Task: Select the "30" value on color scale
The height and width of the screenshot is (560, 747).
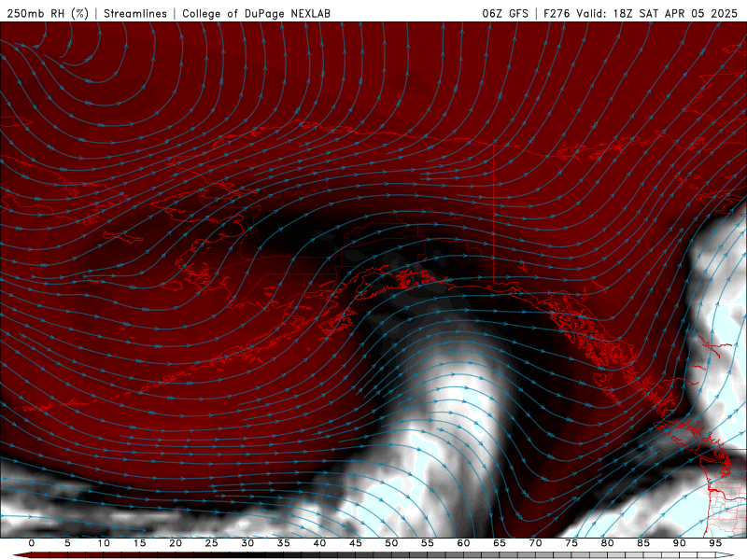Action: [247, 543]
